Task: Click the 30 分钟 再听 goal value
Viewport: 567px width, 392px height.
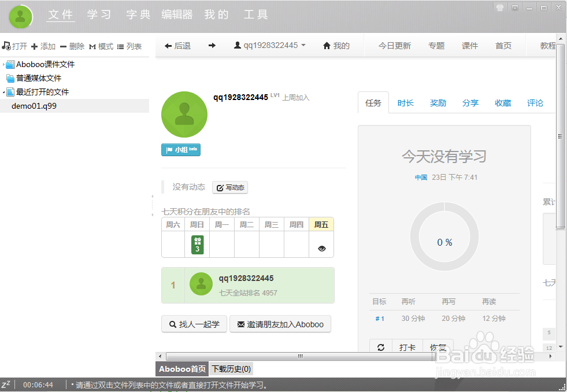Action: click(x=413, y=319)
